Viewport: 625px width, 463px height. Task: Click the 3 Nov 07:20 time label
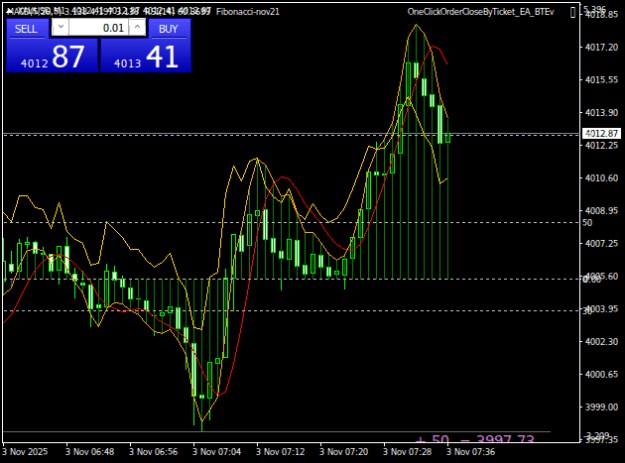(x=344, y=452)
